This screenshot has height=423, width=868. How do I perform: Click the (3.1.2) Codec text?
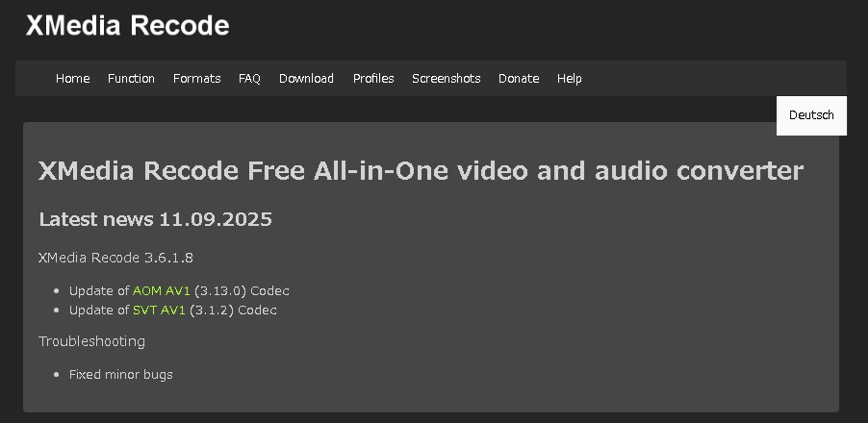[233, 311]
